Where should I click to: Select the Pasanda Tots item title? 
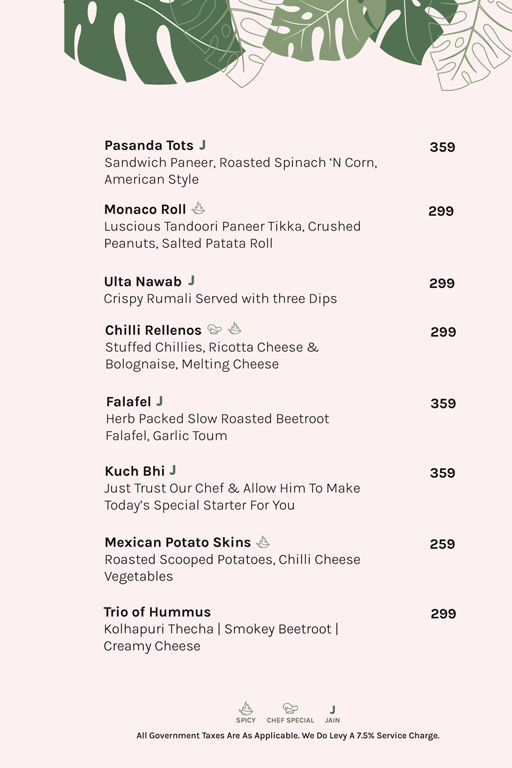tap(149, 145)
